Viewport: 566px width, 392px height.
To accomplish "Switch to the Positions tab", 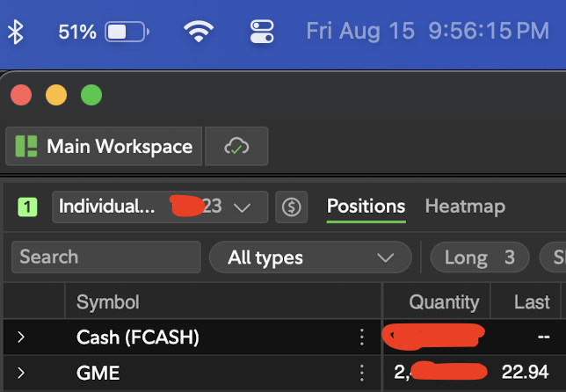I will coord(366,207).
